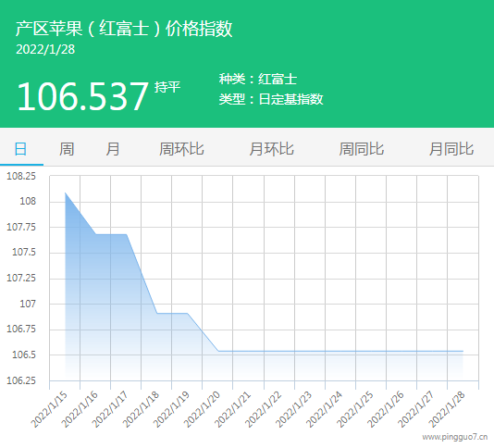
Task: Switch to 月环比 tab
Action: (x=272, y=149)
